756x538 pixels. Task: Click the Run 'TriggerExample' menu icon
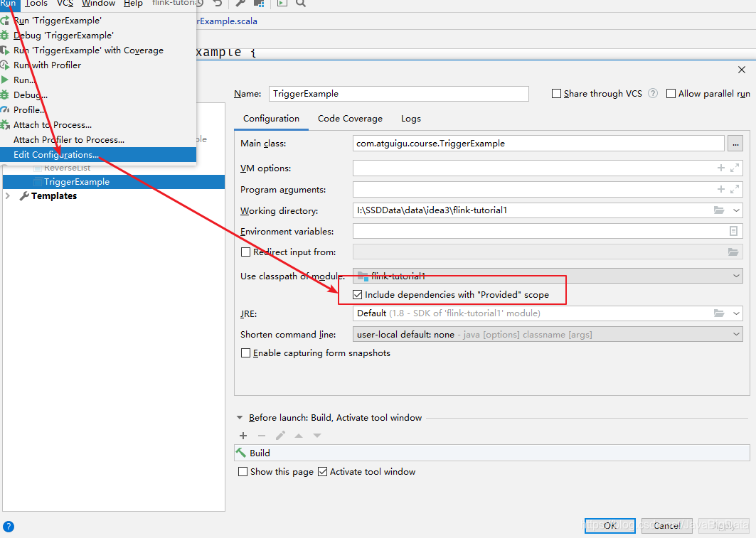(x=5, y=20)
